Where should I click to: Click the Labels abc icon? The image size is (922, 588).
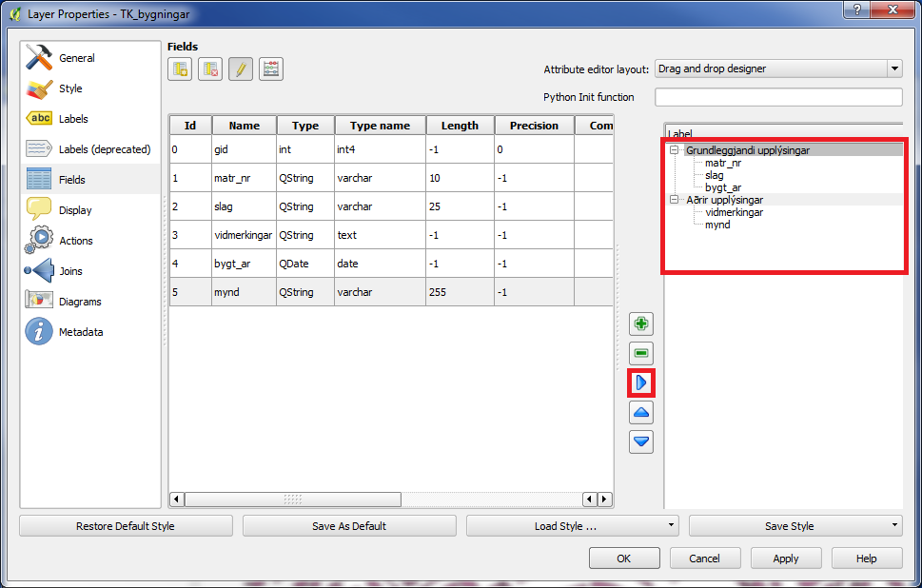(39, 118)
